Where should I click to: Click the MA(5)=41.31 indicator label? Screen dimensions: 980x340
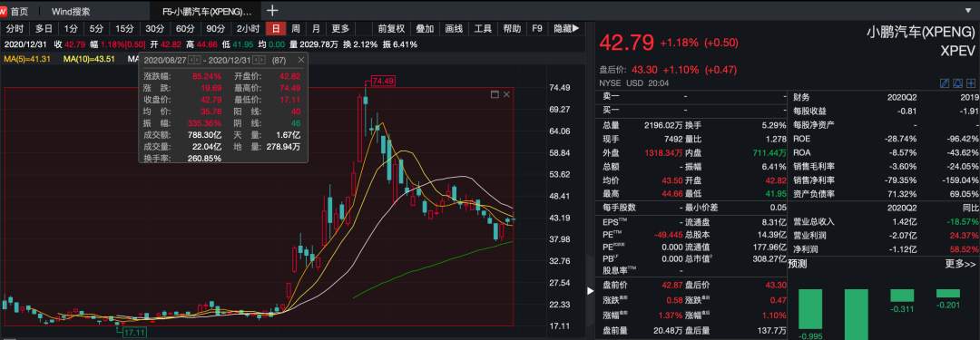pos(27,59)
